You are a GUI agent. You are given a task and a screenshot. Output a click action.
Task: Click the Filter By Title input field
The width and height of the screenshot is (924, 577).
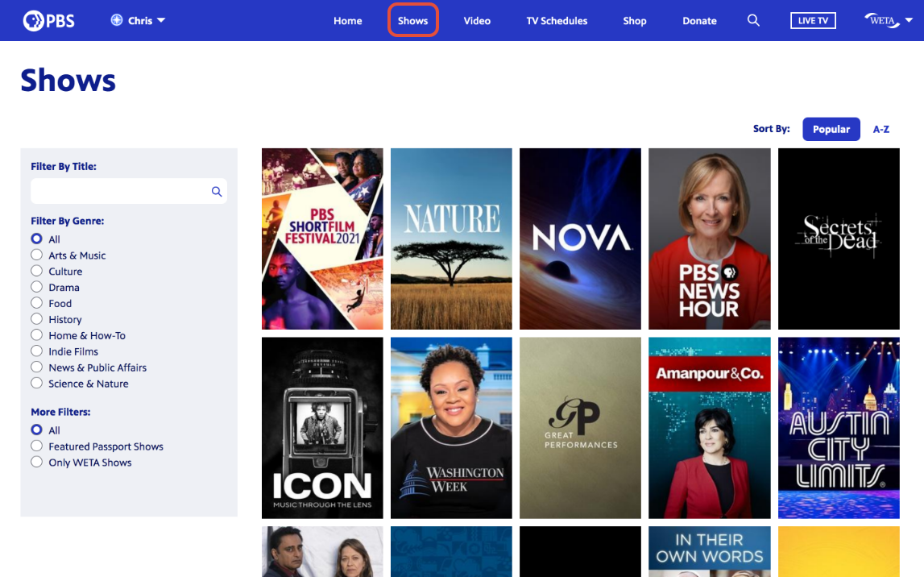(x=121, y=191)
